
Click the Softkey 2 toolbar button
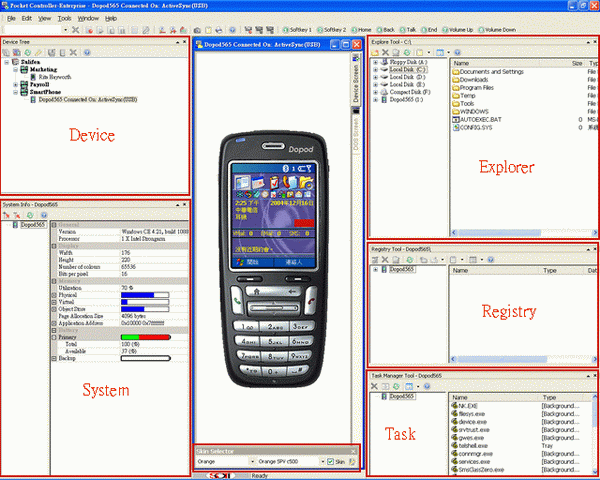click(331, 29)
